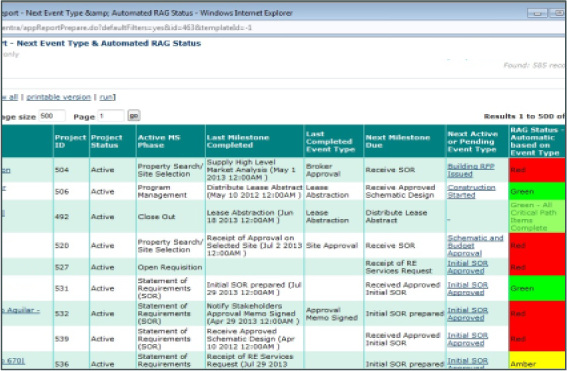Click Last Completed Event Type column header
The width and height of the screenshot is (567, 371).
point(333,141)
